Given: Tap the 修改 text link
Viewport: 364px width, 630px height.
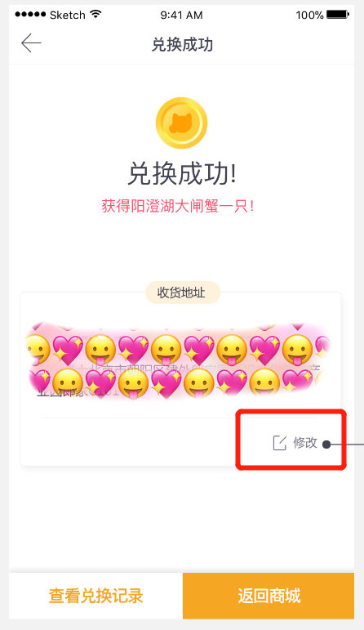Looking at the screenshot, I should click(x=305, y=443).
